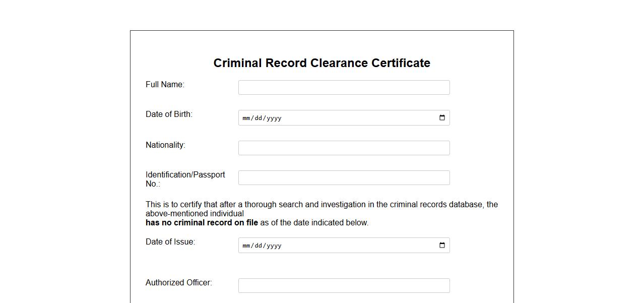Click the "Date of Issue:" label
Screen dimensions: 644x303
click(x=170, y=242)
